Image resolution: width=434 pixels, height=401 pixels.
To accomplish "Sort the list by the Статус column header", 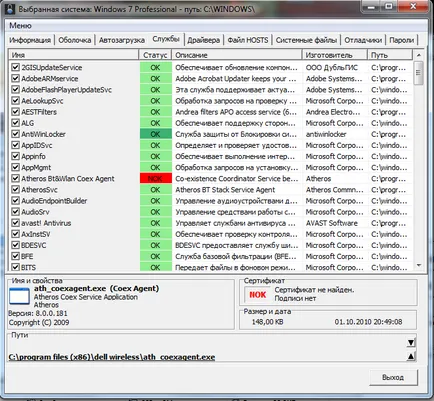I will [155, 55].
